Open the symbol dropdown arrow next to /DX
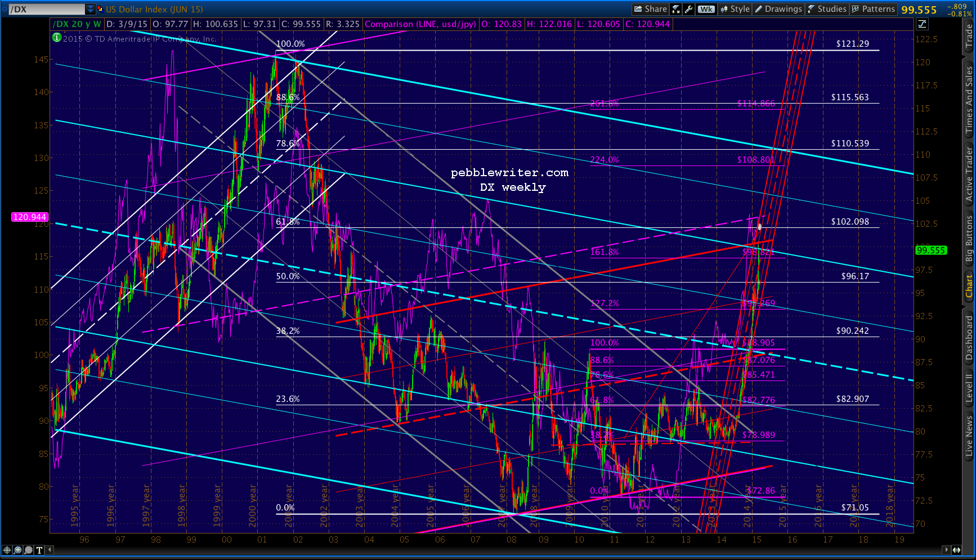 [x=91, y=9]
